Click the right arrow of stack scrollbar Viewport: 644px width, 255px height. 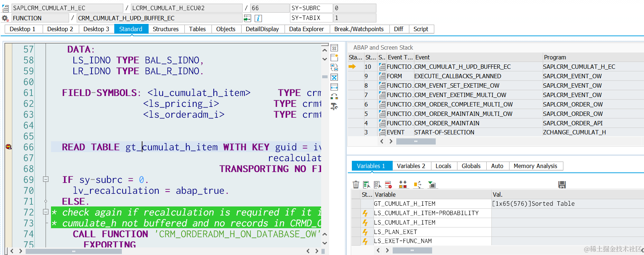coord(391,141)
